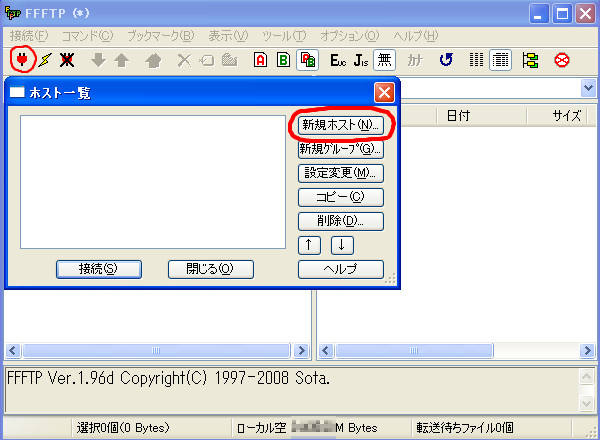Click the Delete X icon in toolbar
This screenshot has width=600, height=440.
(184, 60)
